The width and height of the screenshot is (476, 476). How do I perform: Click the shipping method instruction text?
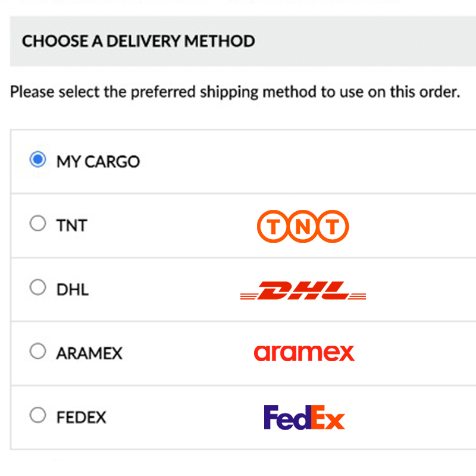coord(235,92)
